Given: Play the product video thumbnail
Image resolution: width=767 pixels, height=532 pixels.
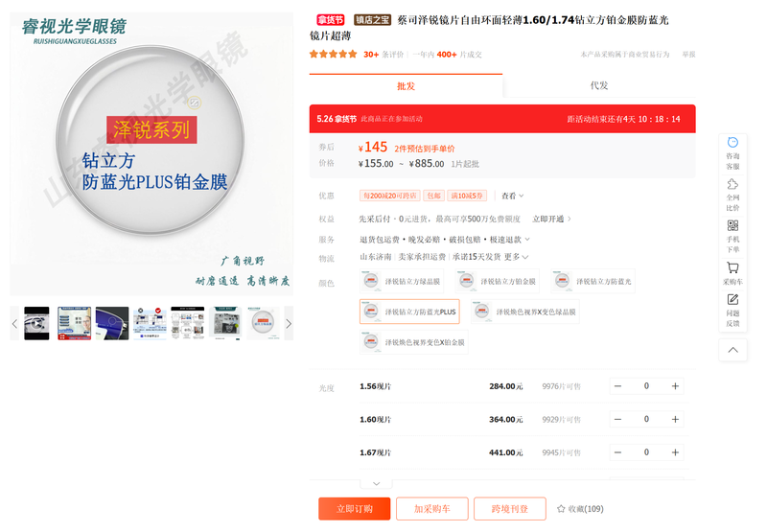Looking at the screenshot, I should 36,323.
